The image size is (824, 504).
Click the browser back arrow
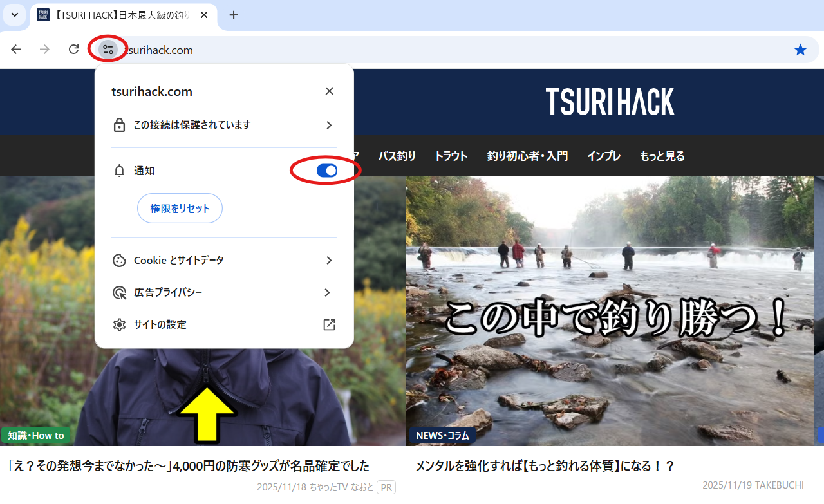click(x=16, y=50)
